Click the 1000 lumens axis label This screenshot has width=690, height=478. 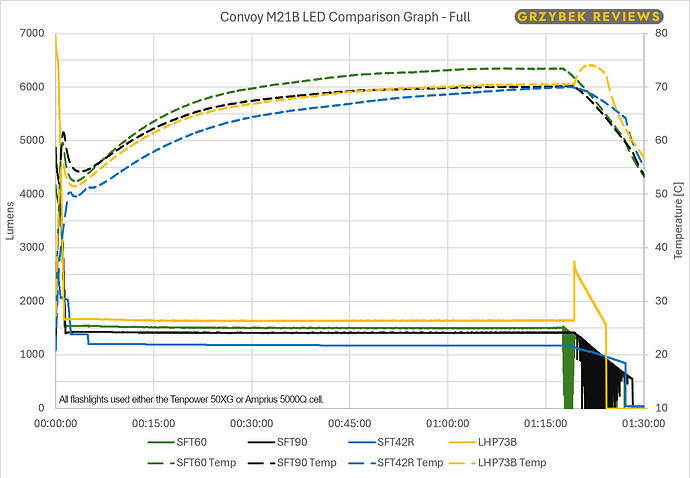32,354
